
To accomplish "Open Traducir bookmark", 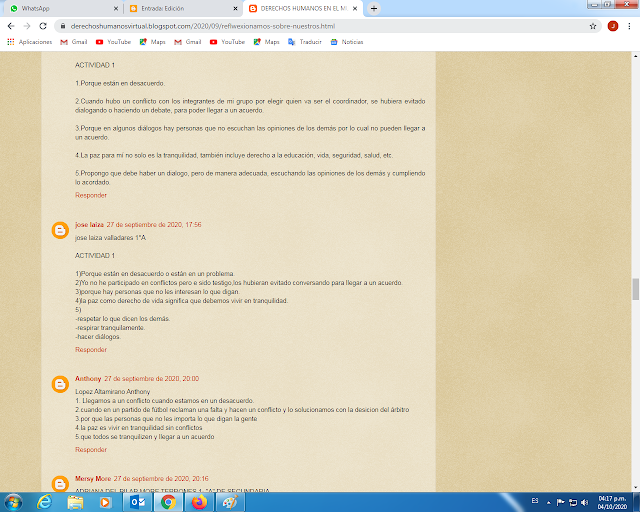I will pyautogui.click(x=304, y=42).
